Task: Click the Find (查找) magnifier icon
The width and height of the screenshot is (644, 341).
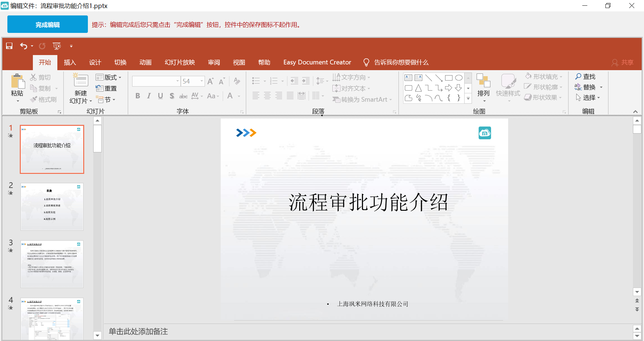Action: pyautogui.click(x=578, y=77)
